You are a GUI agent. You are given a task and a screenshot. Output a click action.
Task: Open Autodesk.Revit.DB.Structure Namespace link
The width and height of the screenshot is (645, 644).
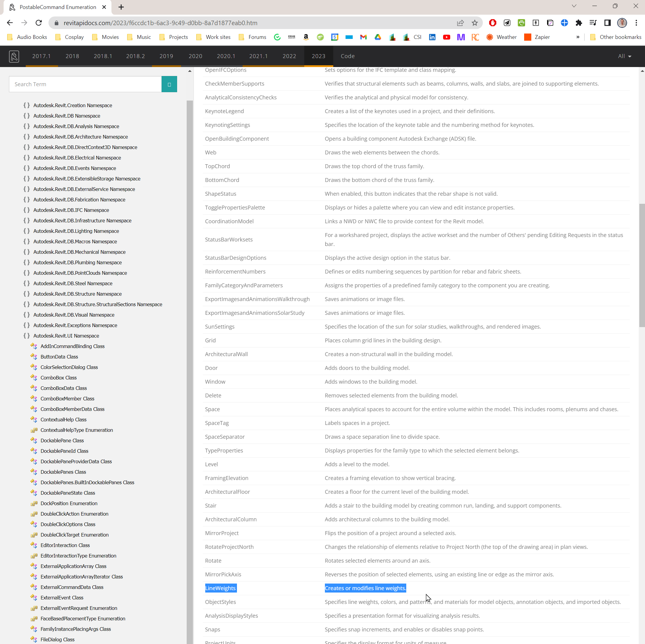(x=77, y=294)
